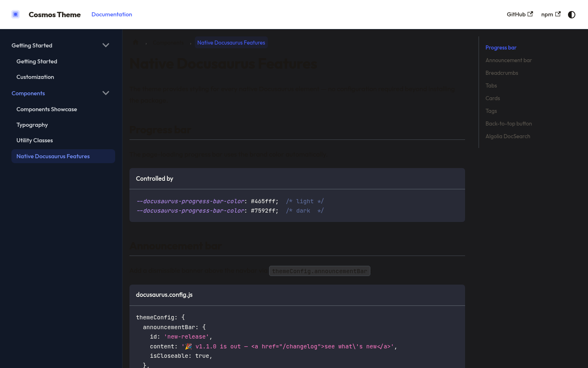The width and height of the screenshot is (588, 368).
Task: Collapse the Components sidebar chevron
Action: [106, 93]
